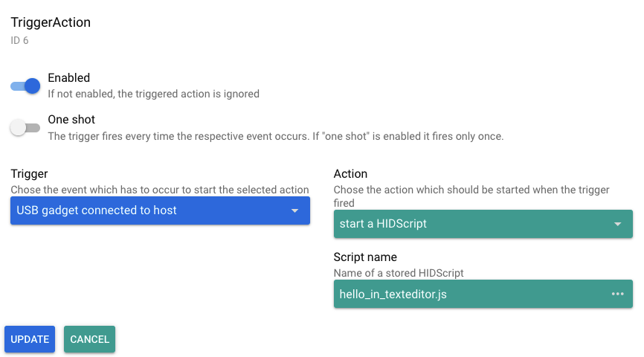Open the 'USB gadget connected to host' dropdown

click(149, 210)
